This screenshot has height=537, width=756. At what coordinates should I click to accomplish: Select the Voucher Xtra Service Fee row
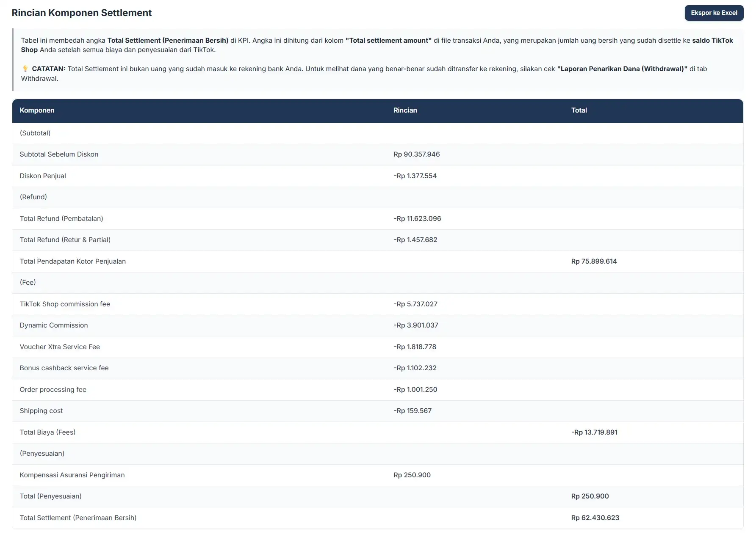click(60, 347)
